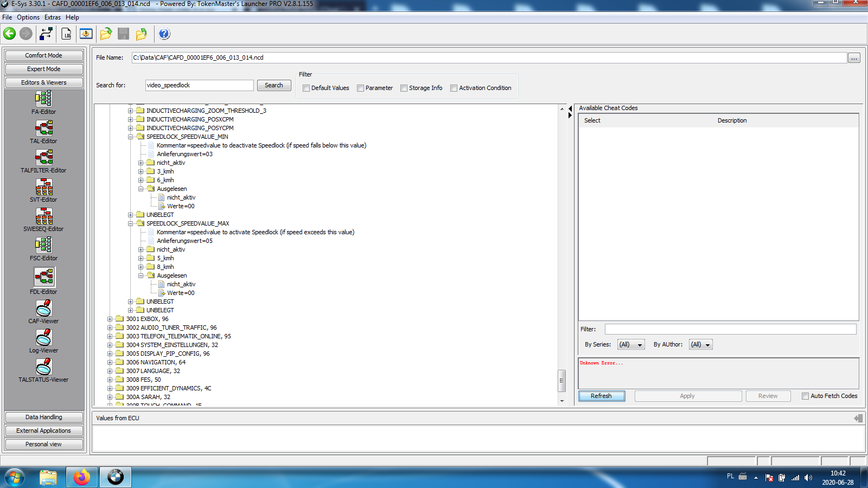The width and height of the screenshot is (868, 488).
Task: Click the save diskette toolbar icon
Action: 124,34
